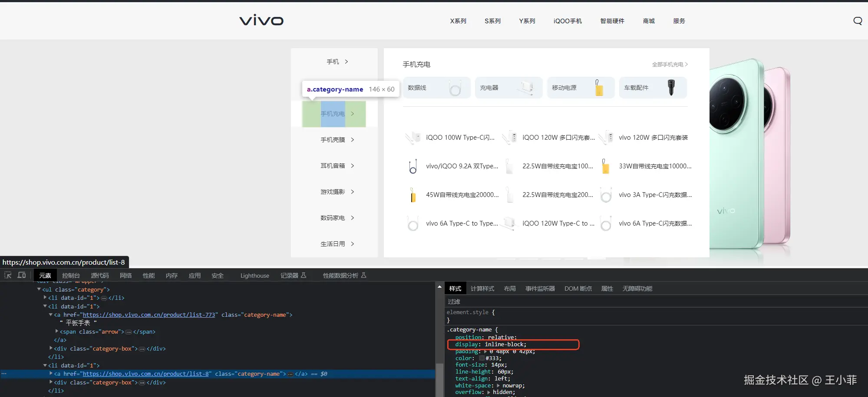Open the vivo 120W 多口闪充套装 product
Screen dimensions: 868x397
[x=644, y=138]
